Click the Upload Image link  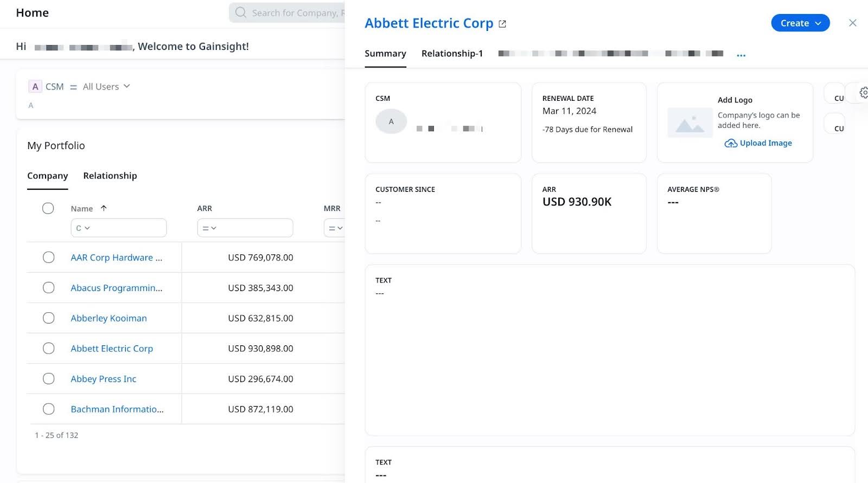coord(765,143)
